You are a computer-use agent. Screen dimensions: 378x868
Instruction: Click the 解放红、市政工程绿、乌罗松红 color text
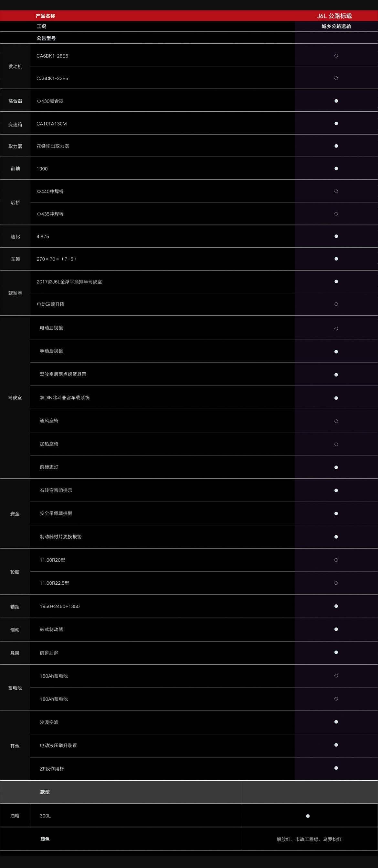coord(309,839)
